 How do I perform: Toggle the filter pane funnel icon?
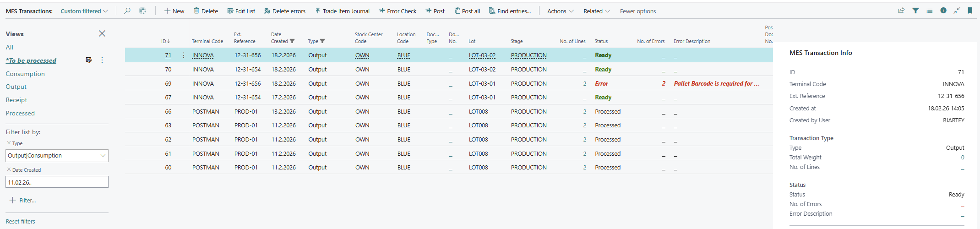(915, 11)
